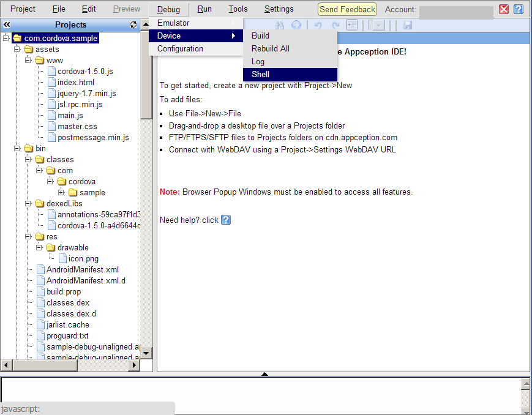Click tree vertical scrollbar down arrow
The image size is (532, 415).
pos(146,353)
